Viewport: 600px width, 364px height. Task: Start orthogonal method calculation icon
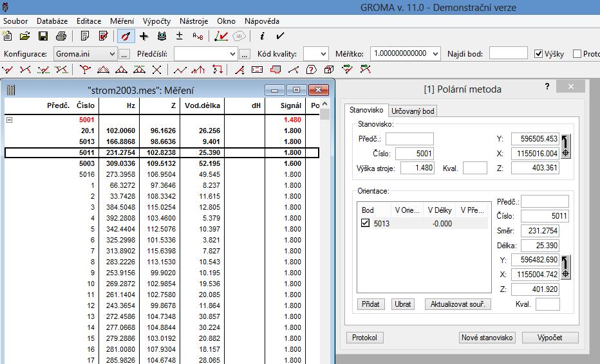(25, 69)
